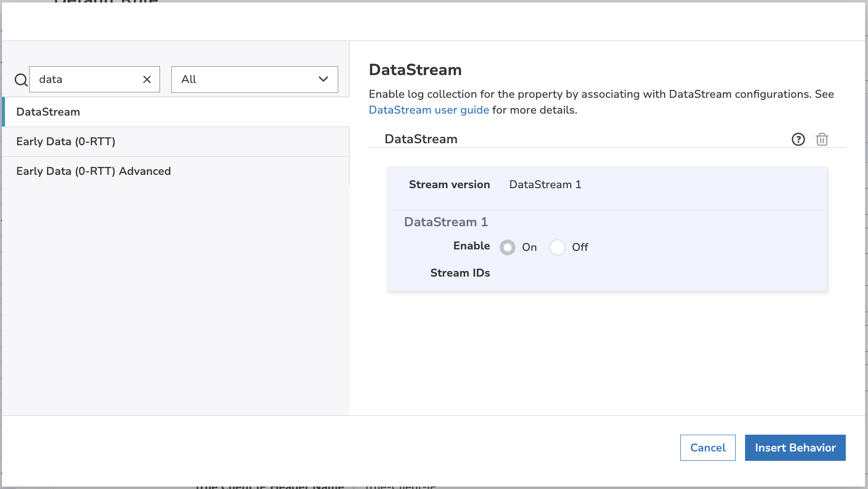Click the Insert Behavior button
Image resolution: width=868 pixels, height=489 pixels.
[x=795, y=448]
